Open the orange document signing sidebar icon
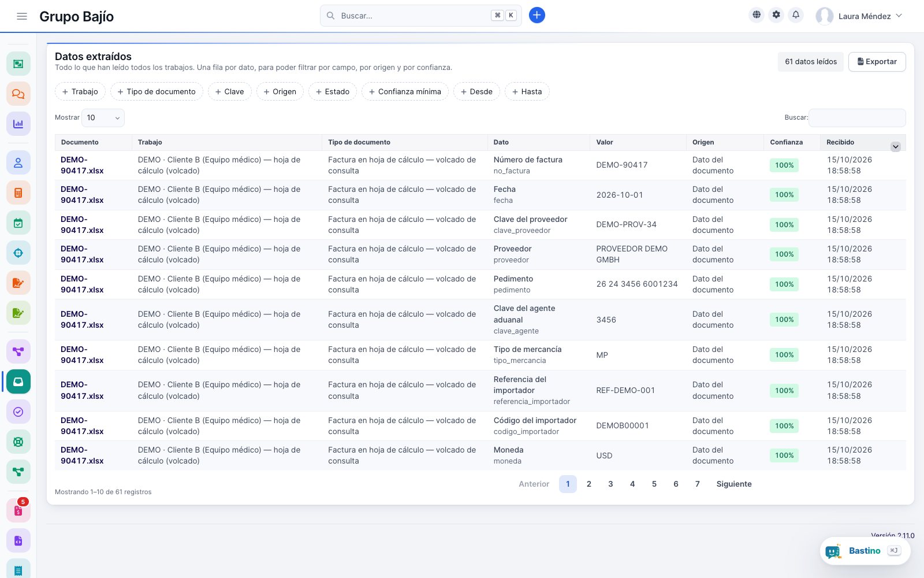 point(18,283)
